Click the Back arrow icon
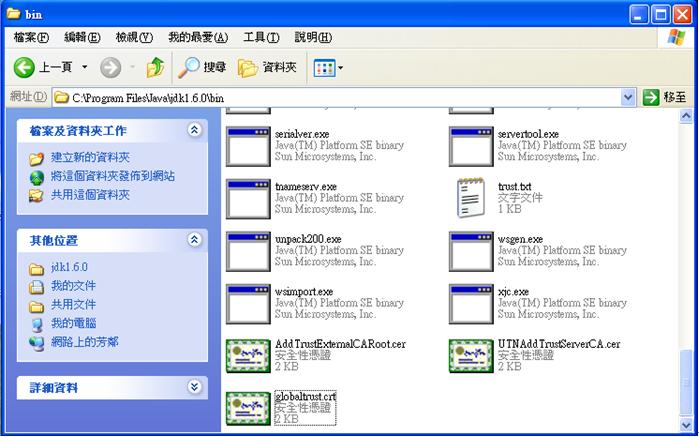699x437 pixels. tap(24, 68)
